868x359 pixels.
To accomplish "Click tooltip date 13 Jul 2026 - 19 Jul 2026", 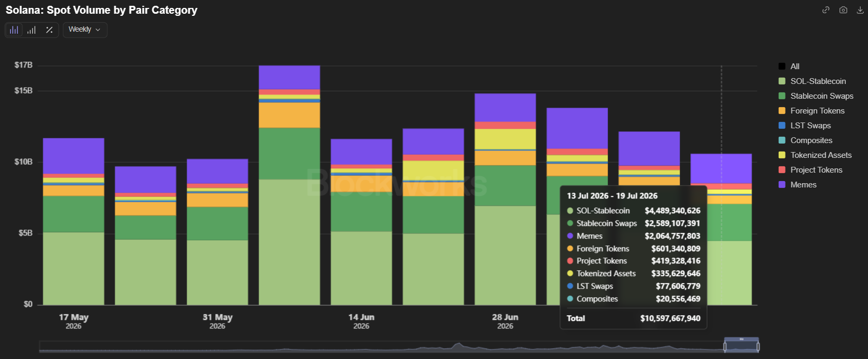I will click(612, 196).
